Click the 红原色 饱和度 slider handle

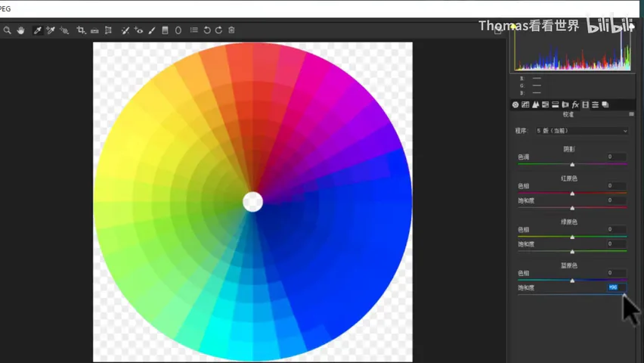(572, 208)
